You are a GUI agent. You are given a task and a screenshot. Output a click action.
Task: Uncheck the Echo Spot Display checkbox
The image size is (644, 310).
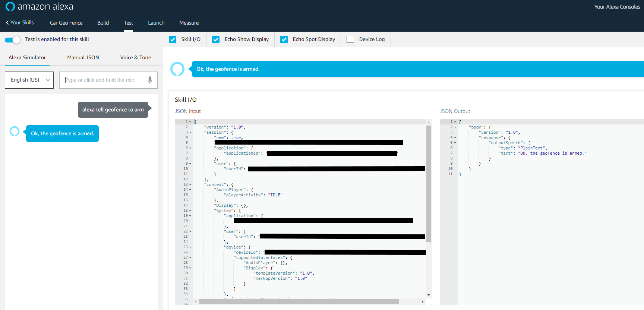click(x=284, y=39)
